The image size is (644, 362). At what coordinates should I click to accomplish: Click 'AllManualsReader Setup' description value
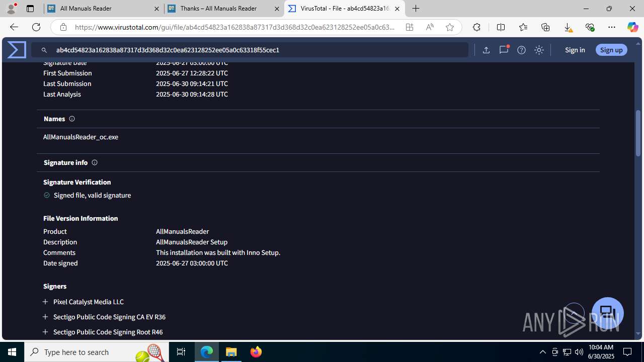[x=192, y=242]
